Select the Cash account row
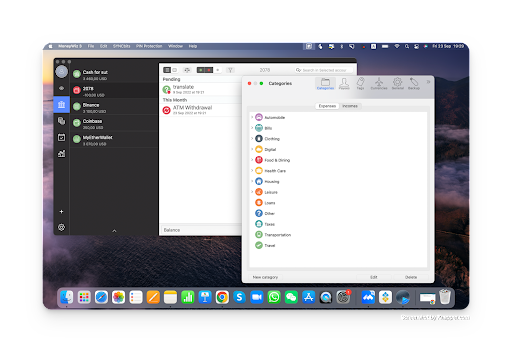Viewport: 512px width, 363px height. pos(114,75)
